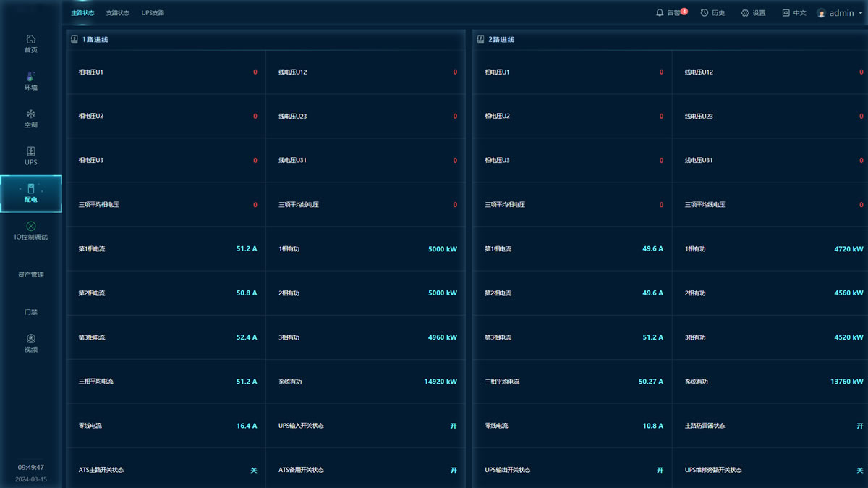Image resolution: width=868 pixels, height=488 pixels.
Task: Expand the admin user dropdown arrow
Action: coord(860,13)
